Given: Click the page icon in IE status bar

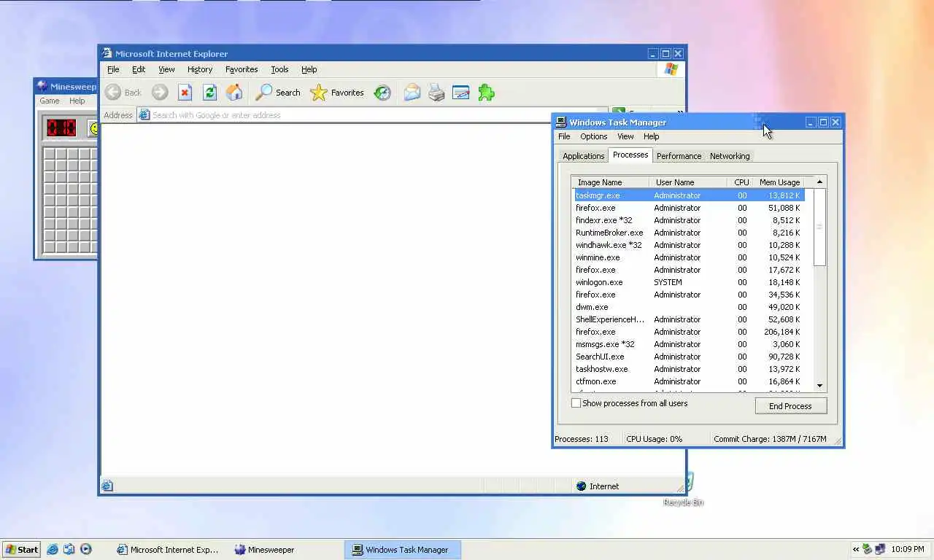Looking at the screenshot, I should [x=107, y=486].
